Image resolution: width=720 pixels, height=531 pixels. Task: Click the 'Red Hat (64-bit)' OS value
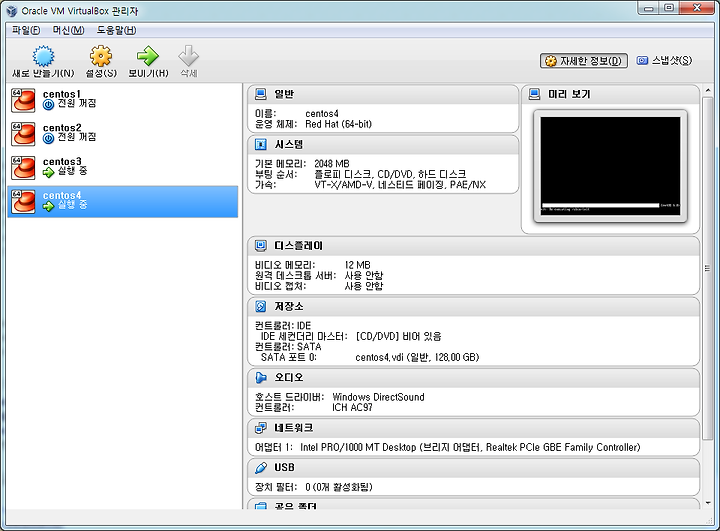(x=338, y=124)
